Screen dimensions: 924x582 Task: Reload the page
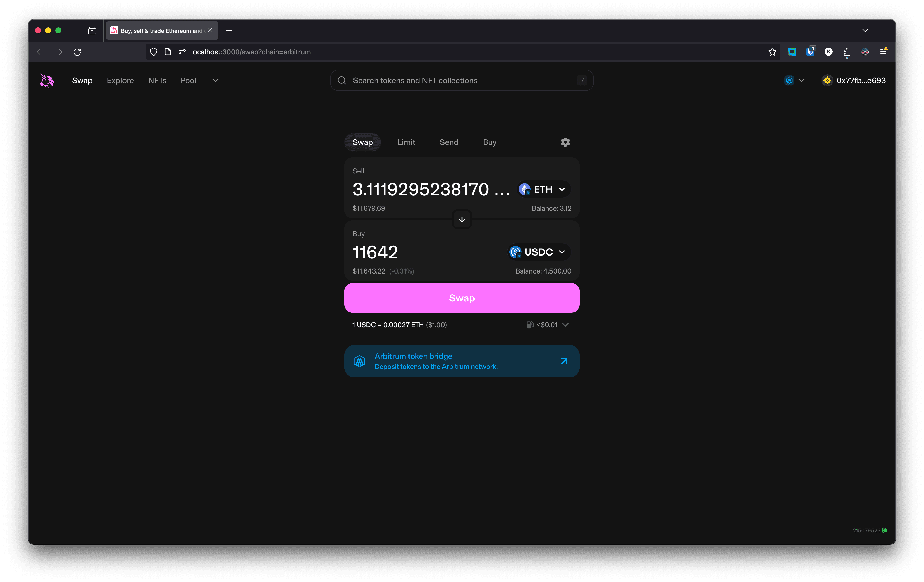(77, 52)
